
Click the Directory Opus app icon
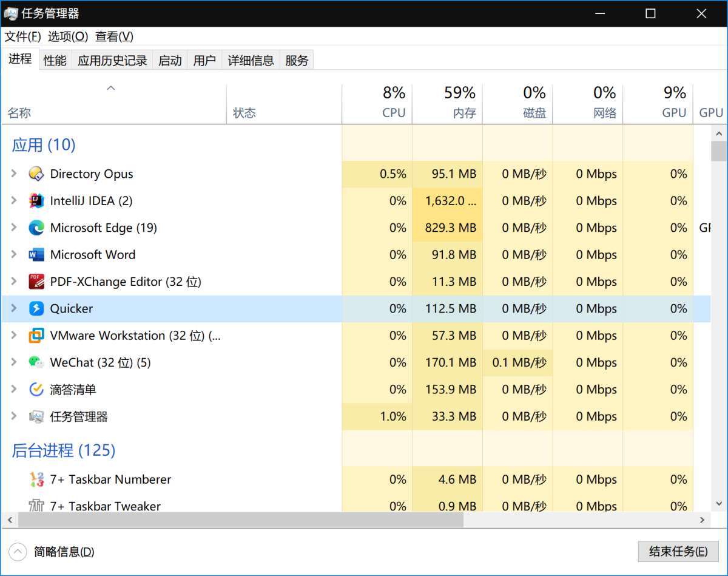pyautogui.click(x=36, y=174)
